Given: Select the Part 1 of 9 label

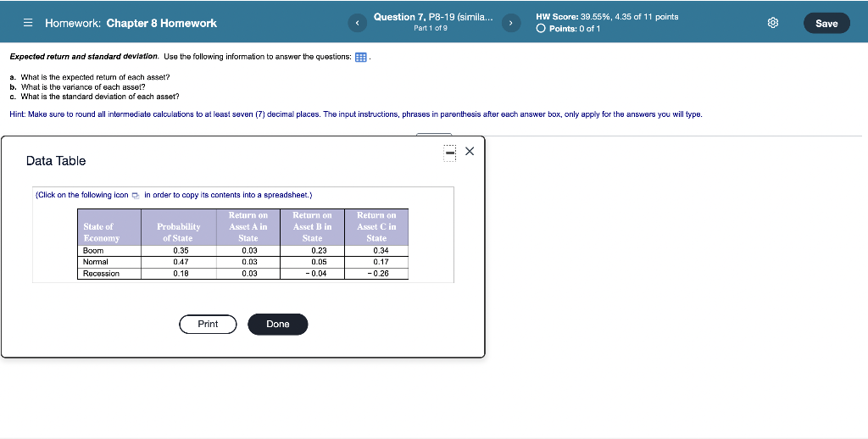Looking at the screenshot, I should pos(431,28).
